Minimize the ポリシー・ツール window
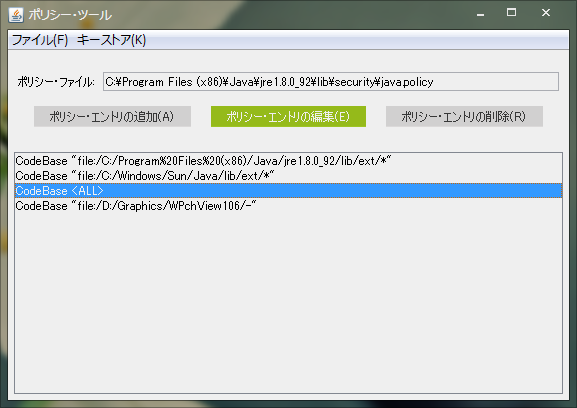The height and width of the screenshot is (408, 577). (480, 13)
